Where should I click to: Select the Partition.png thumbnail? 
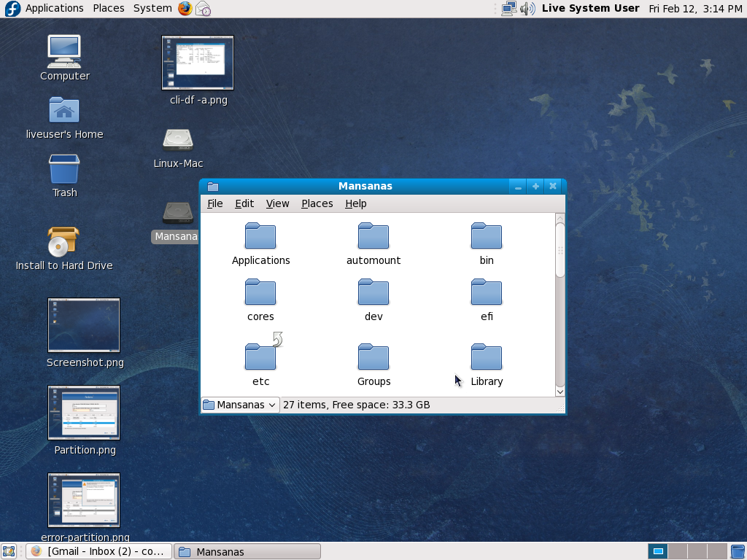point(84,413)
